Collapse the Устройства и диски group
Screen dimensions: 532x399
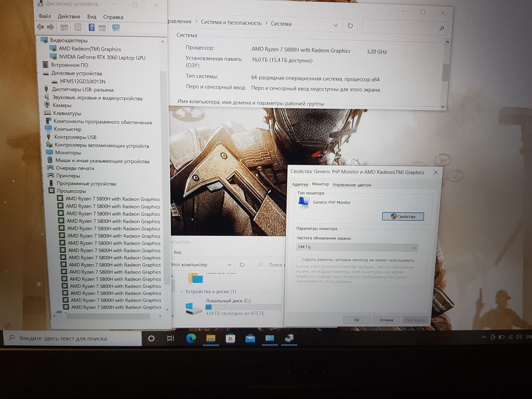pyautogui.click(x=182, y=291)
